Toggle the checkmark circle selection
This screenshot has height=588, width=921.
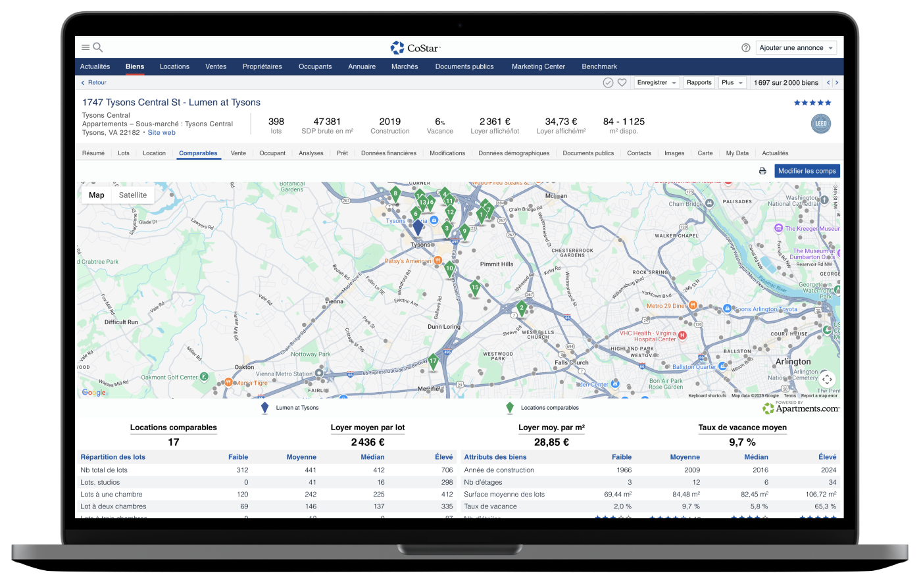click(x=608, y=83)
